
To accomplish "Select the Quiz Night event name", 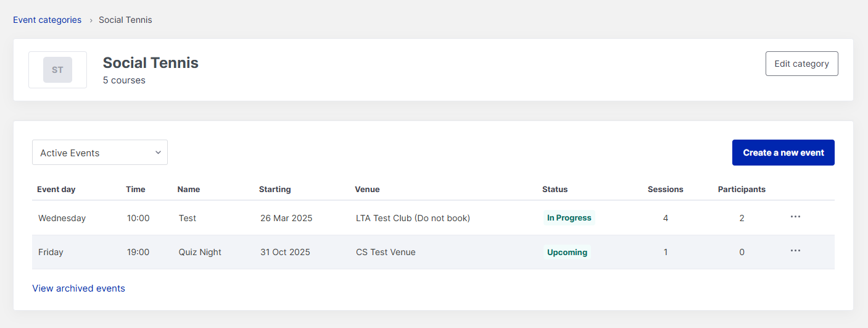I will (x=200, y=252).
